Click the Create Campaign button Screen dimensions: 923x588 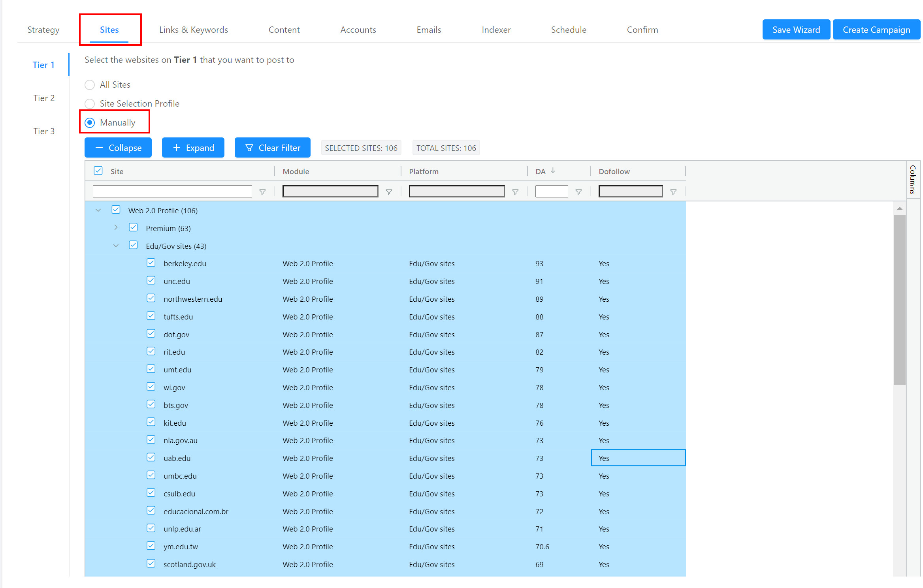pyautogui.click(x=876, y=29)
